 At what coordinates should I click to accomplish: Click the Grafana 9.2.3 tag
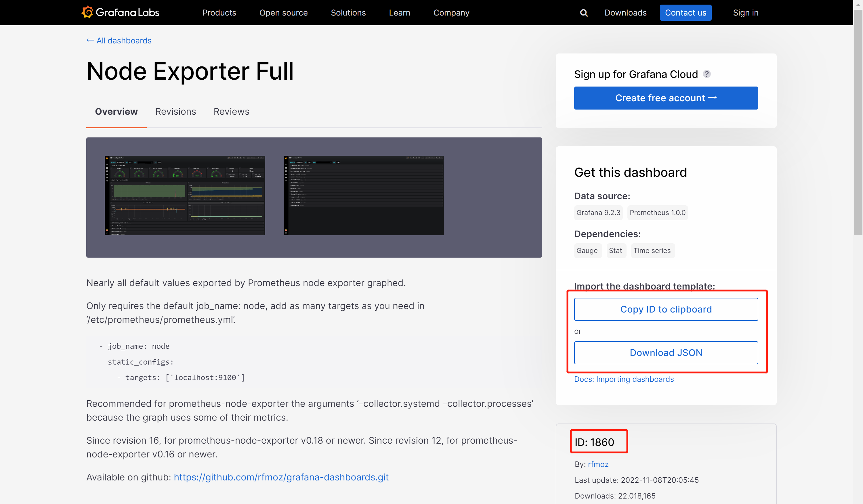click(598, 212)
